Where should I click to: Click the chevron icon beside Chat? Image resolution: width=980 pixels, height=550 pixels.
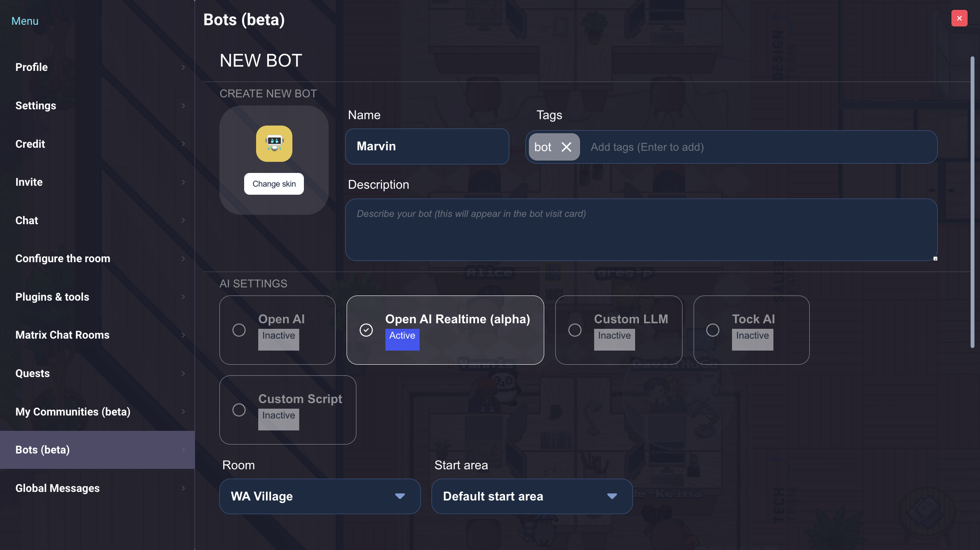[x=183, y=220]
